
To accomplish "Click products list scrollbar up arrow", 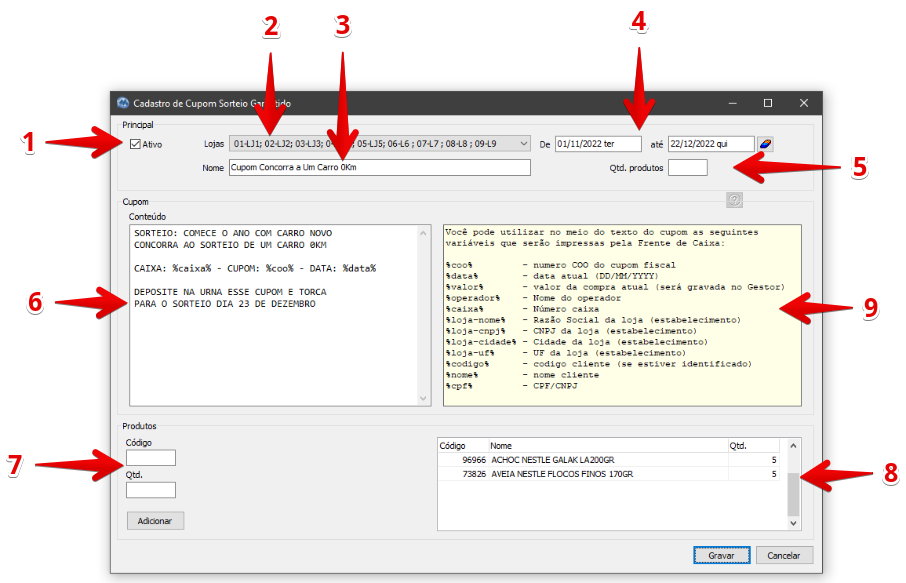I will pyautogui.click(x=793, y=445).
